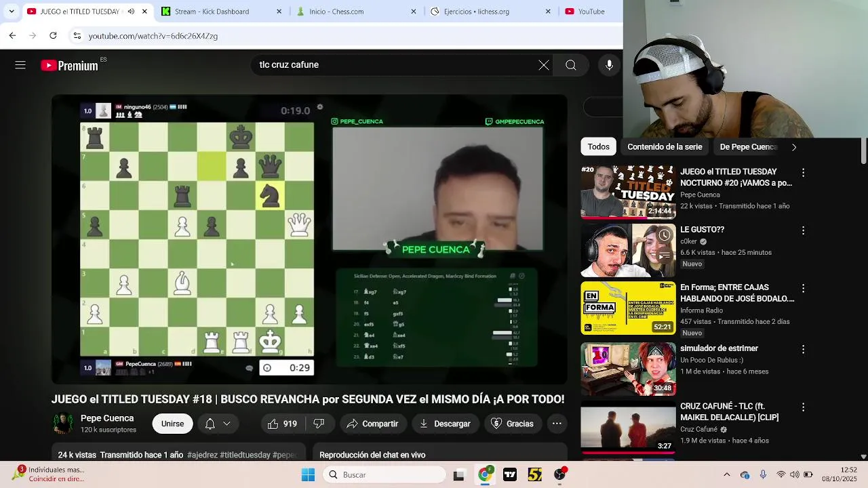The width and height of the screenshot is (868, 488).
Task: Close the Kick Dashboard tab
Action: 279,12
